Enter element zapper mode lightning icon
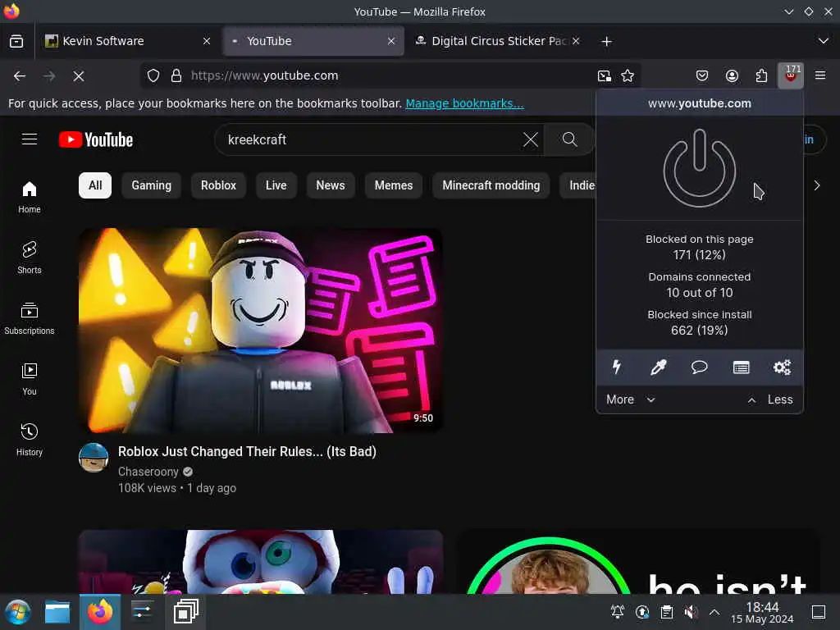Viewport: 840px width, 630px height. click(617, 367)
